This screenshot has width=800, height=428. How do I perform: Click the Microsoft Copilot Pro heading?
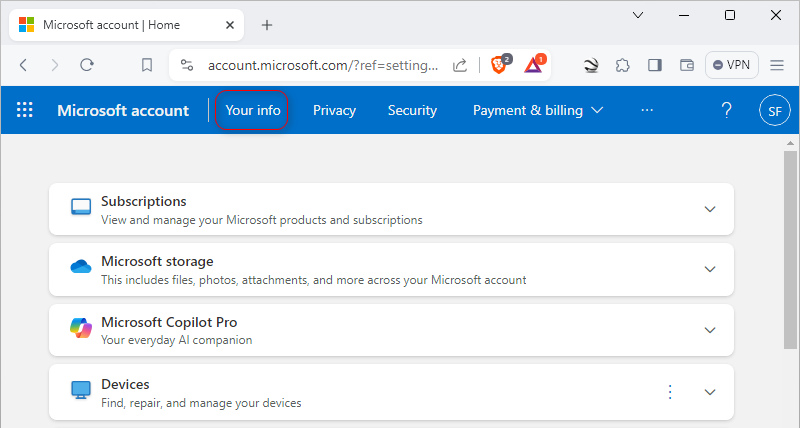[x=169, y=322]
